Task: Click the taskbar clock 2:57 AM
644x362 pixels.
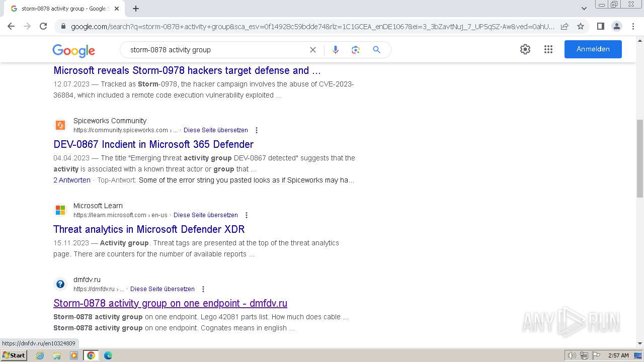Action: 618,355
